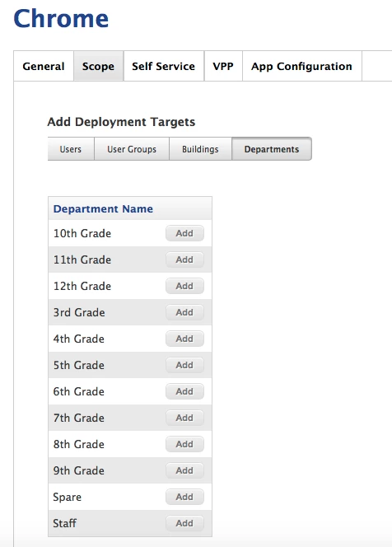Screen dimensions: 392x547
Task: Add the 7th Grade department
Action: pyautogui.click(x=184, y=418)
